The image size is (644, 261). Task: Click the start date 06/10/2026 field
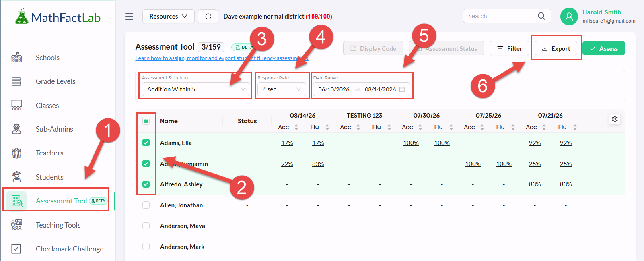pyautogui.click(x=334, y=89)
